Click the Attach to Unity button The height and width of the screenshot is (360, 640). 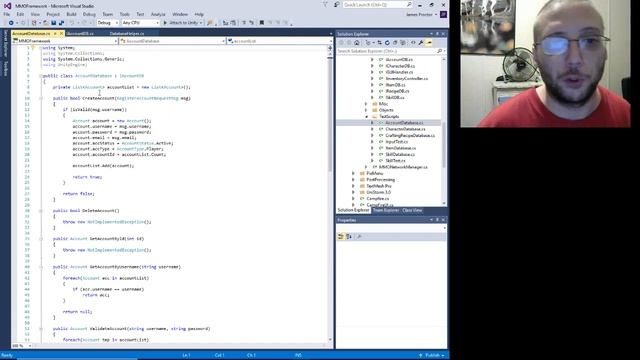[183, 23]
